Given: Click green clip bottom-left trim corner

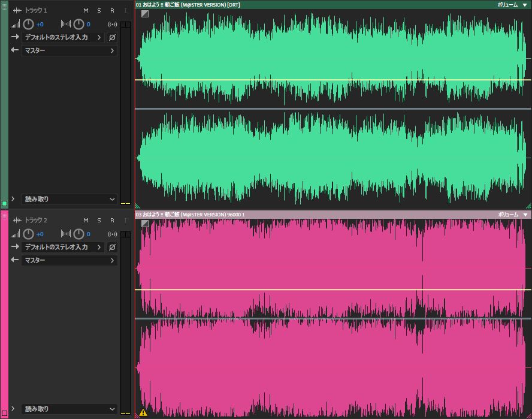Looking at the screenshot, I should pyautogui.click(x=137, y=206).
